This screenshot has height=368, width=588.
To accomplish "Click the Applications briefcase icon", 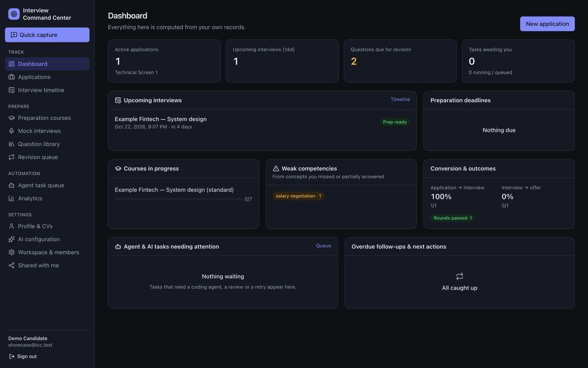I will pyautogui.click(x=11, y=77).
